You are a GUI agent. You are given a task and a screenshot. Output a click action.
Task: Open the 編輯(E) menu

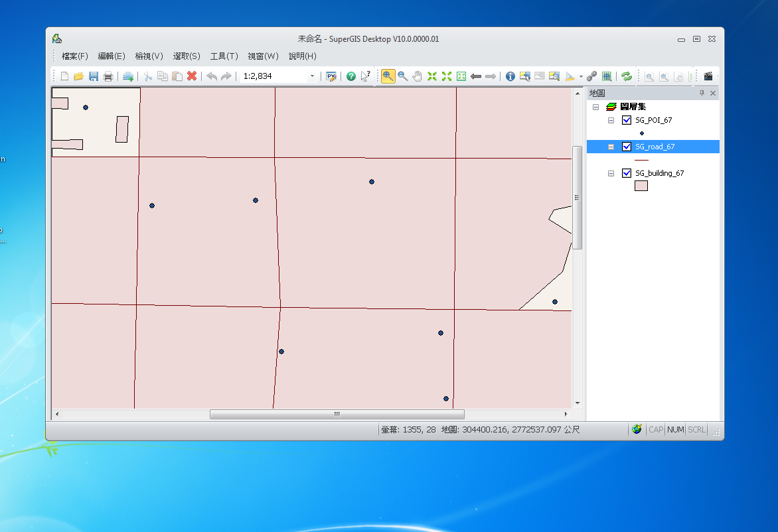coord(112,56)
